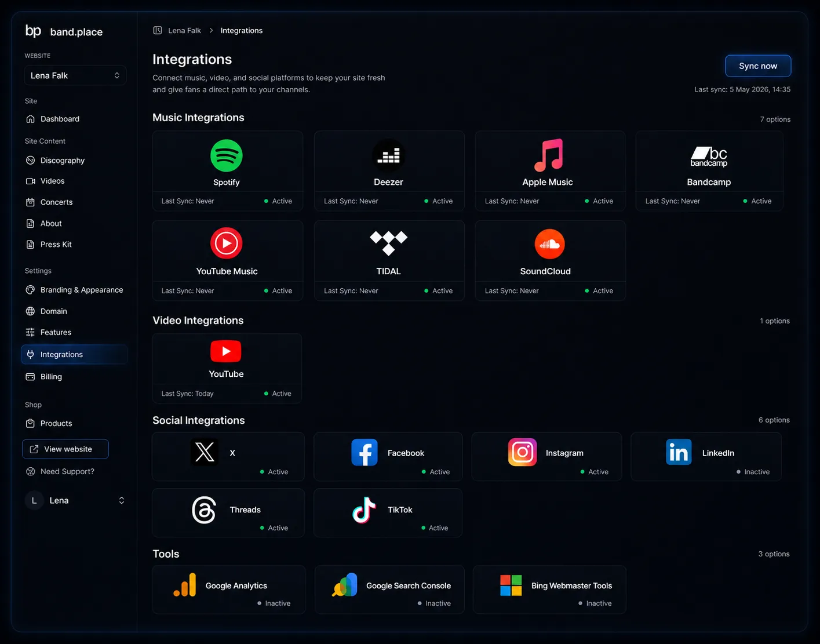The width and height of the screenshot is (820, 644).
Task: Open the Discography section
Action: (74, 160)
